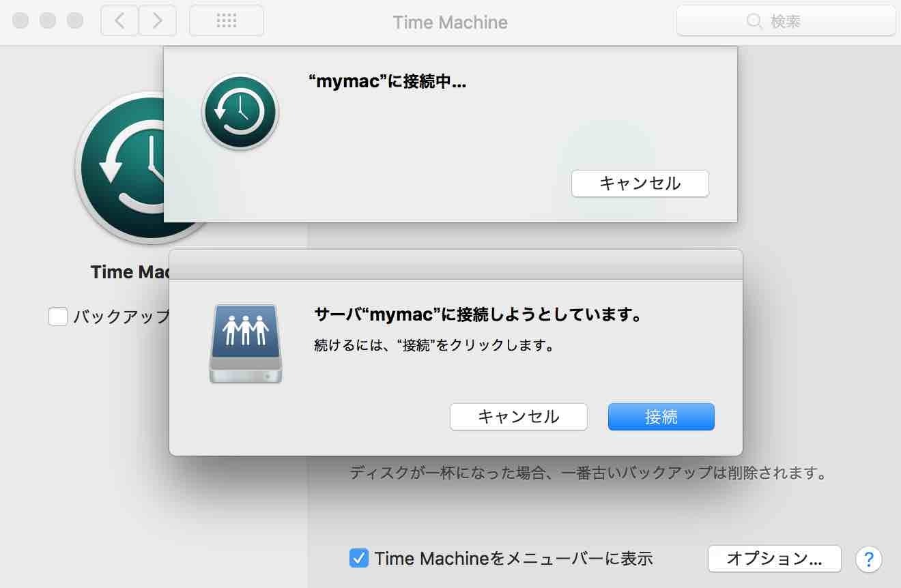Open help with the question mark button
The image size is (901, 588).
pos(869,559)
